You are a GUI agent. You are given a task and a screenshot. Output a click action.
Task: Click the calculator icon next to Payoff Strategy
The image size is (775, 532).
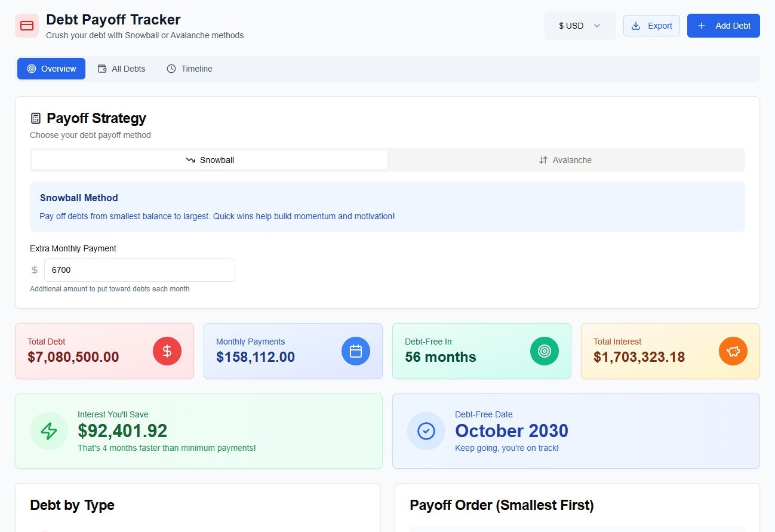[x=37, y=118]
